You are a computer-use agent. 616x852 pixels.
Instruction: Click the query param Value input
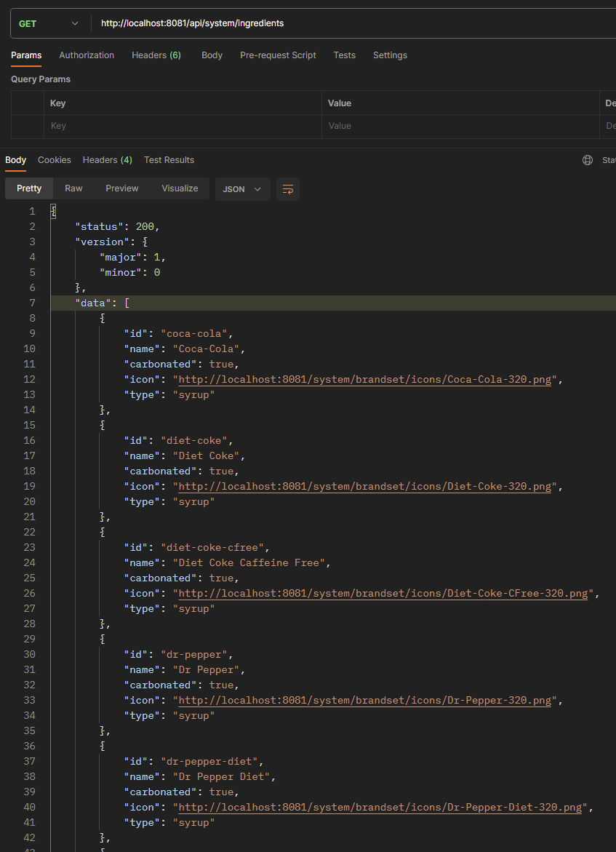click(x=460, y=126)
